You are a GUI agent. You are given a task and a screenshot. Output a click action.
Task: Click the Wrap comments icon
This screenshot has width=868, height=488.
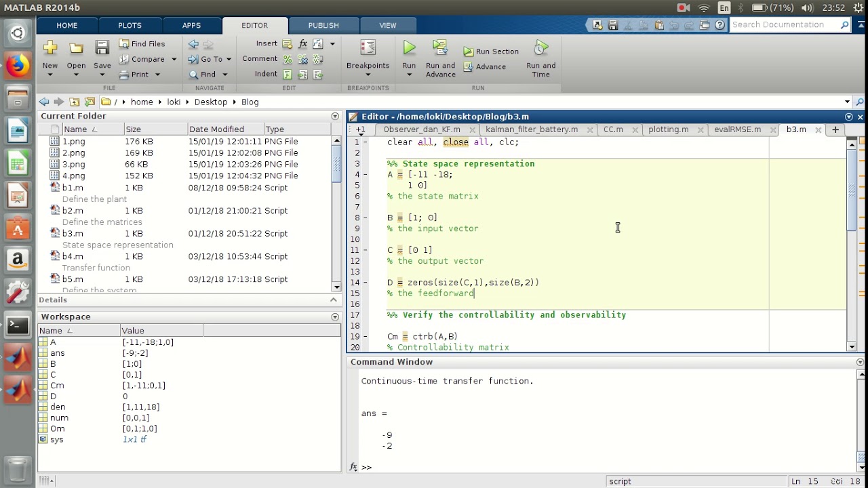317,60
